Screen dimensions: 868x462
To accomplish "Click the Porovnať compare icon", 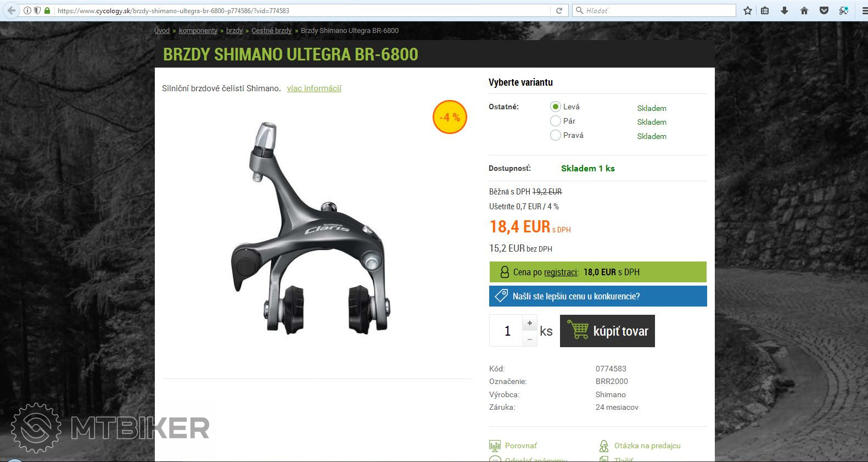I will point(495,446).
